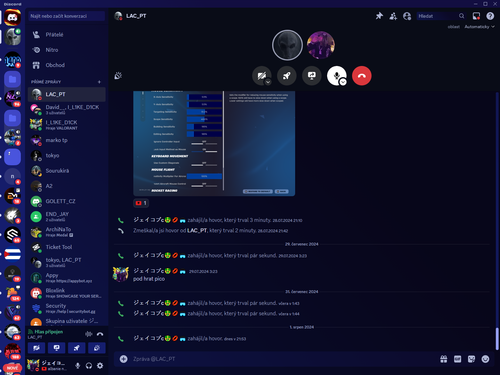
Task: Open the shared settings screenshot image
Action: (x=214, y=143)
